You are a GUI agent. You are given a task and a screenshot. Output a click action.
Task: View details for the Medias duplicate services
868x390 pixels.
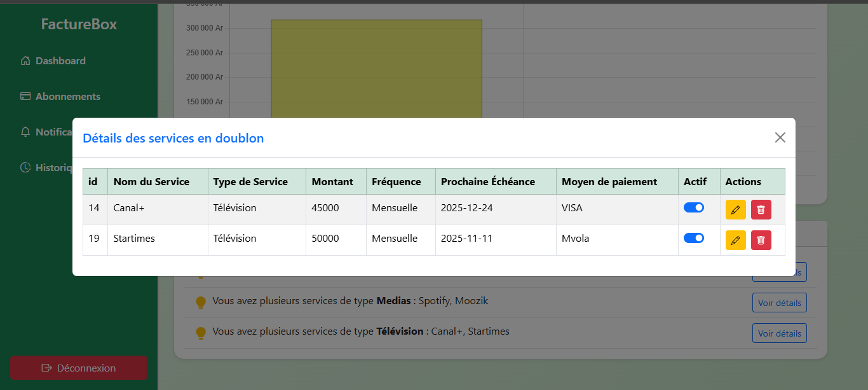pyautogui.click(x=780, y=303)
